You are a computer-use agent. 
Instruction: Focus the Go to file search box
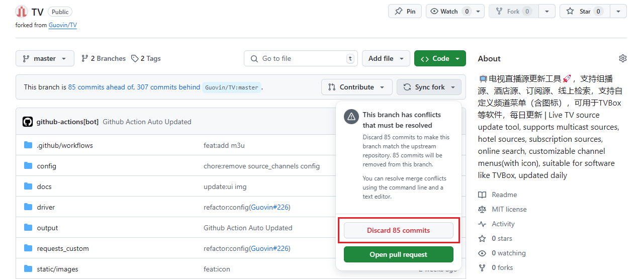(x=301, y=58)
